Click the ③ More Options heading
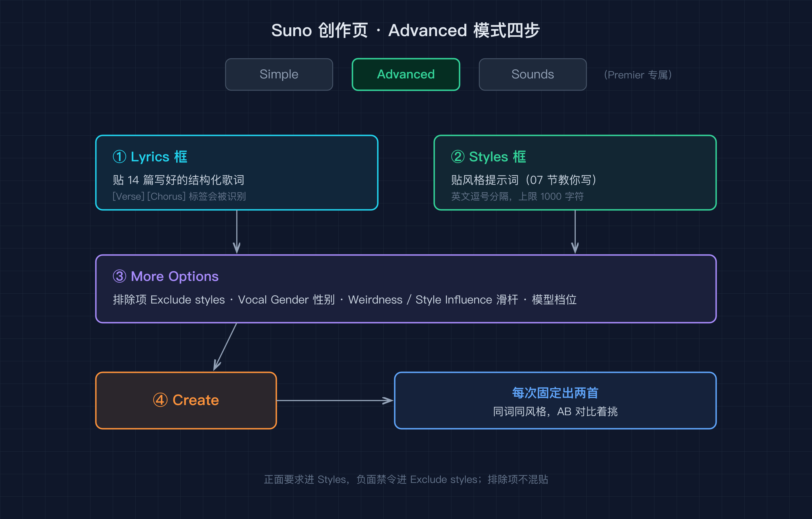The width and height of the screenshot is (812, 519). pyautogui.click(x=166, y=276)
